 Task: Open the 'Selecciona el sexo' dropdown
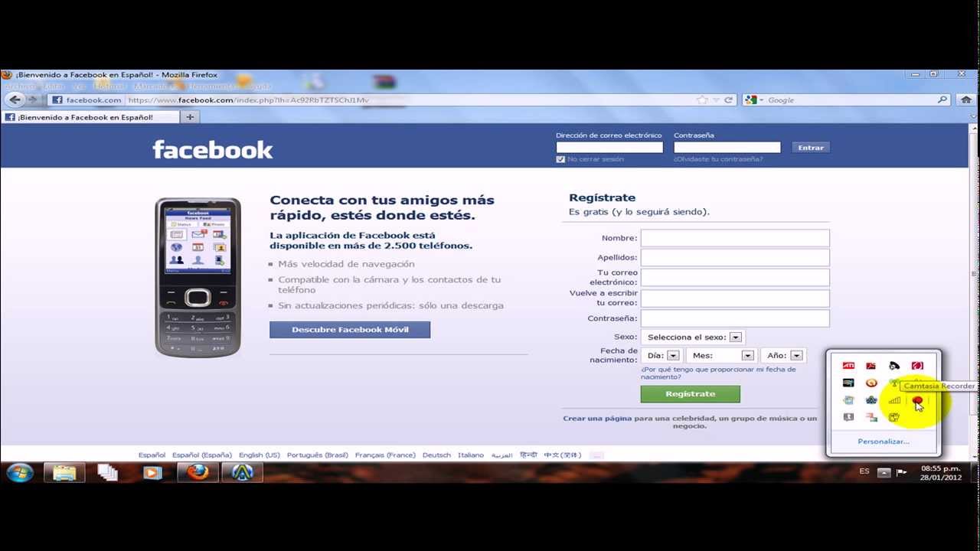[x=692, y=337]
